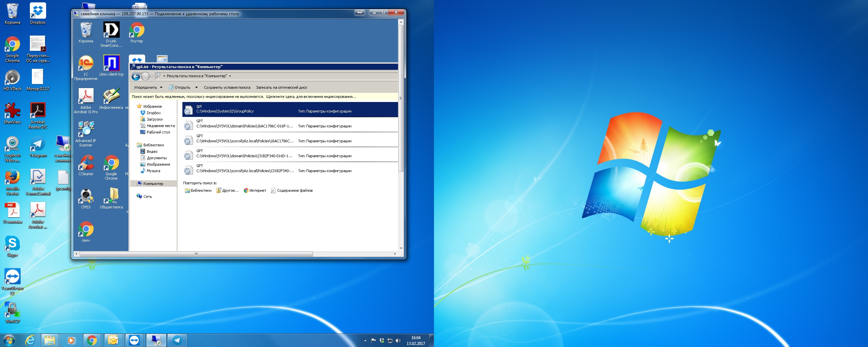Click indexing warning info bar
868x347 pixels.
[264, 97]
